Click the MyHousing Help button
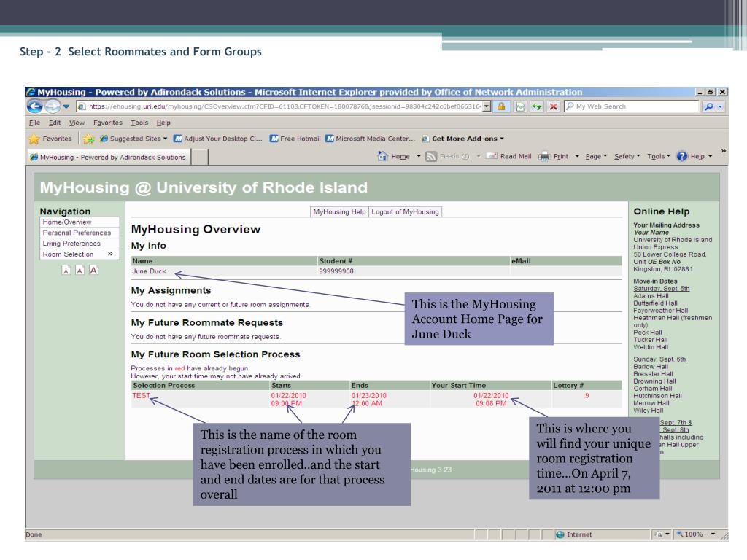The image size is (747, 560). (x=339, y=212)
